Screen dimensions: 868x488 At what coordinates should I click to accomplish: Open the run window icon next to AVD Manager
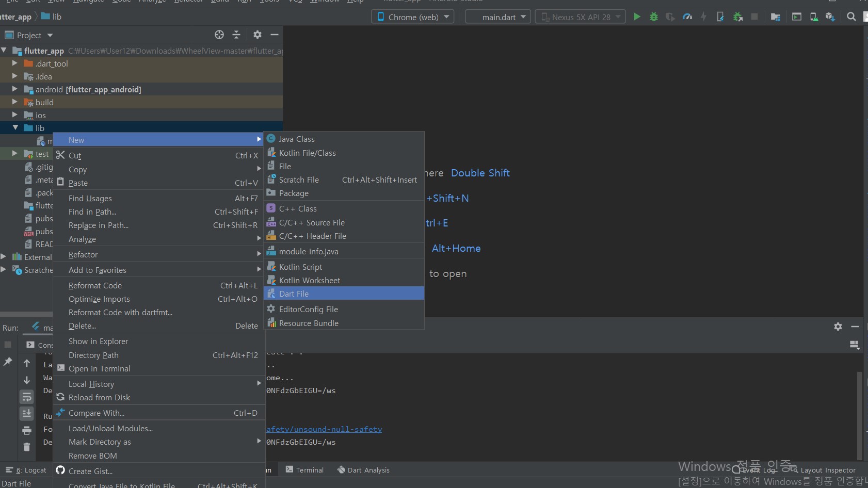(797, 17)
